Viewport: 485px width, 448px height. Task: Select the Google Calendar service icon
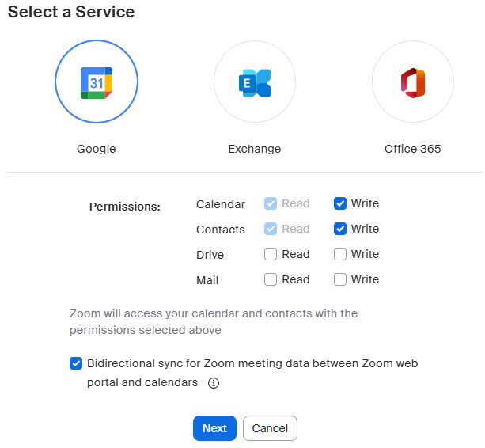point(97,82)
